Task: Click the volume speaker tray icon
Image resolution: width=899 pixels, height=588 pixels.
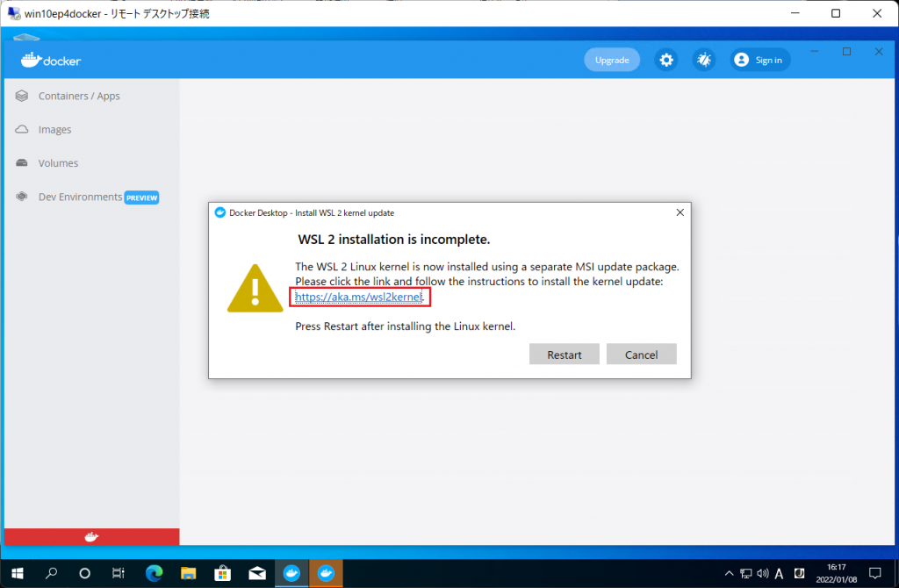Action: [763, 573]
